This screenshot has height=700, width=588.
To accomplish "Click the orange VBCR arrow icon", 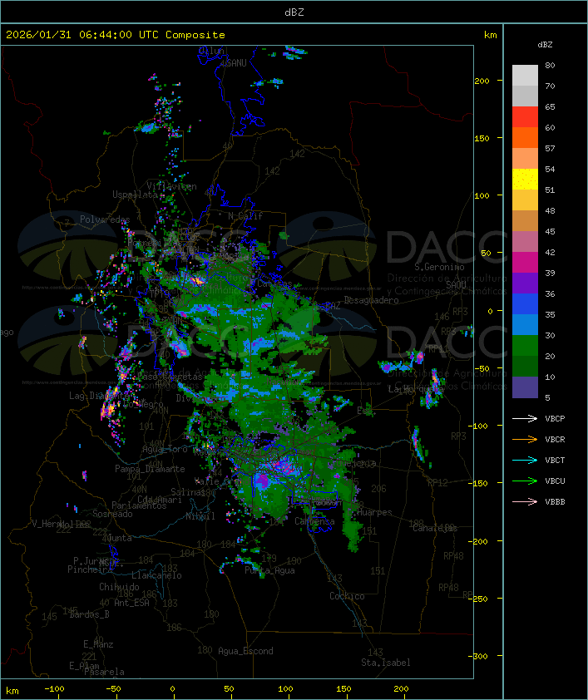I will 526,439.
